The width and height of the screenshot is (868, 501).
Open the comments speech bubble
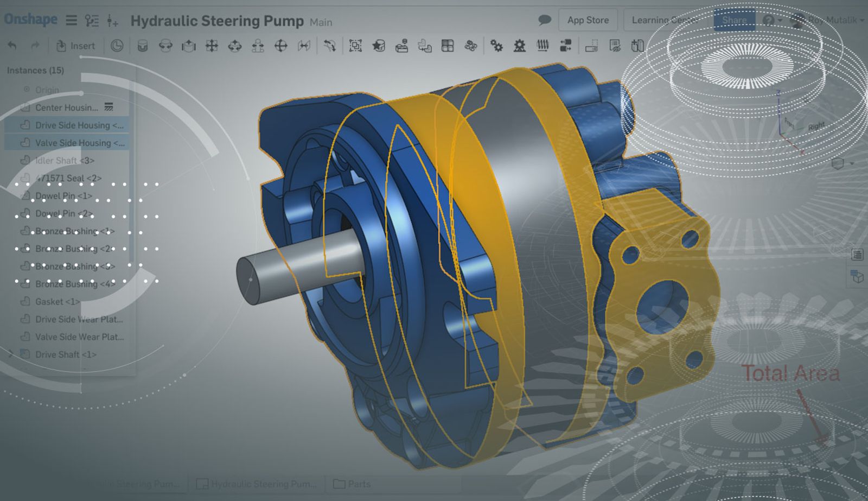(544, 20)
